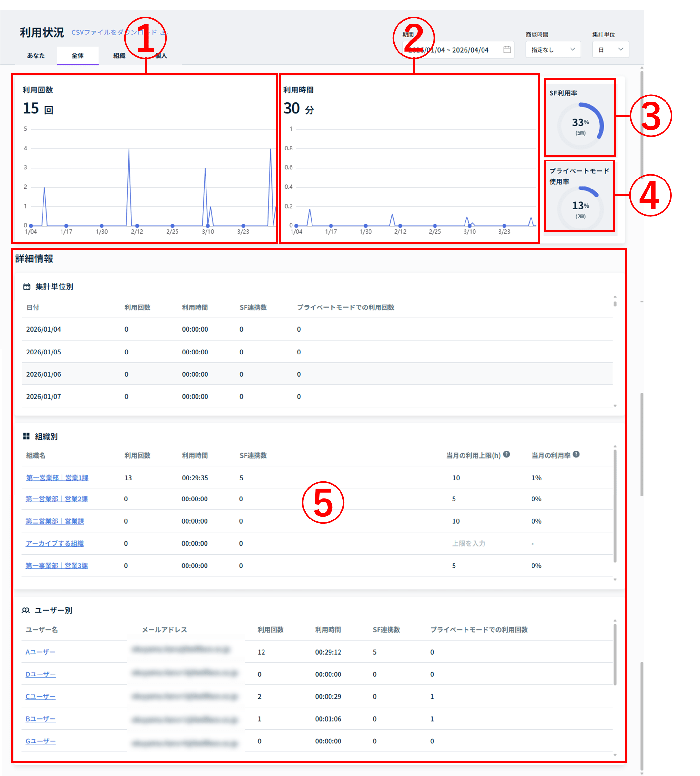Image resolution: width=700 pixels, height=776 pixels.
Task: Click the 組織別 table scrollbar
Action: point(615,506)
